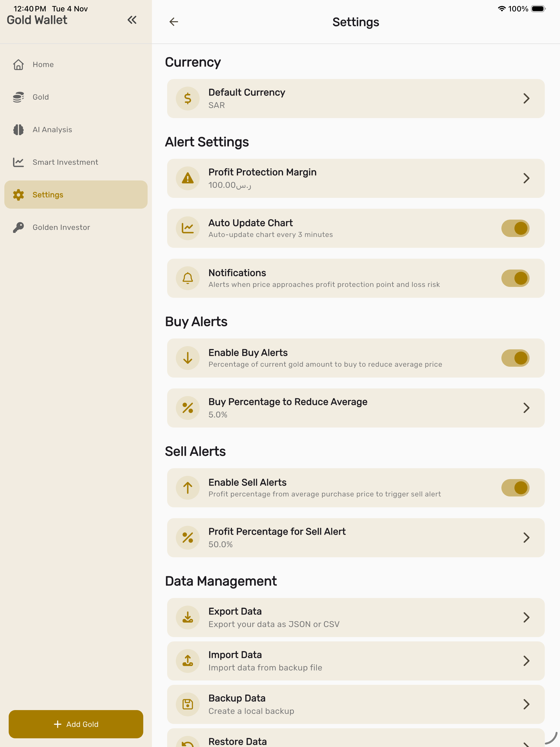Click the Gold coins stack icon
The width and height of the screenshot is (560, 747).
(x=18, y=97)
